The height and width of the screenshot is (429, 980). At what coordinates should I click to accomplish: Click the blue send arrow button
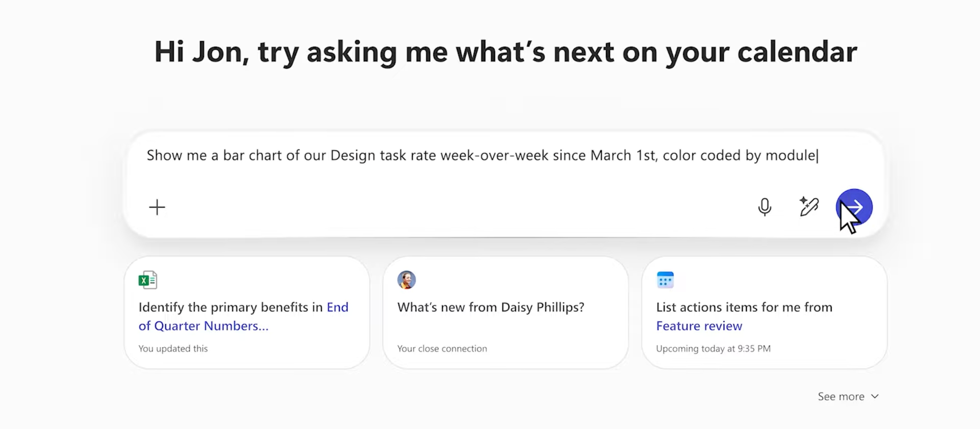coord(854,208)
